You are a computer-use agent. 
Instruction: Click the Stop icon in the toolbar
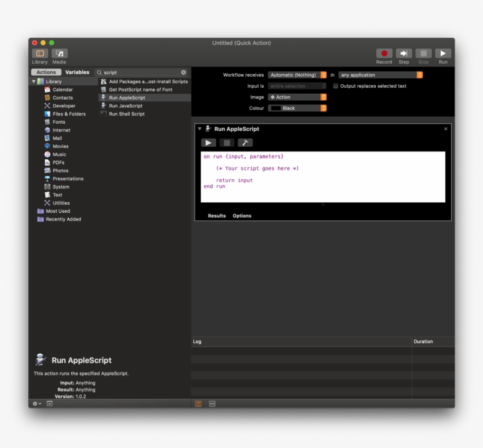(423, 52)
